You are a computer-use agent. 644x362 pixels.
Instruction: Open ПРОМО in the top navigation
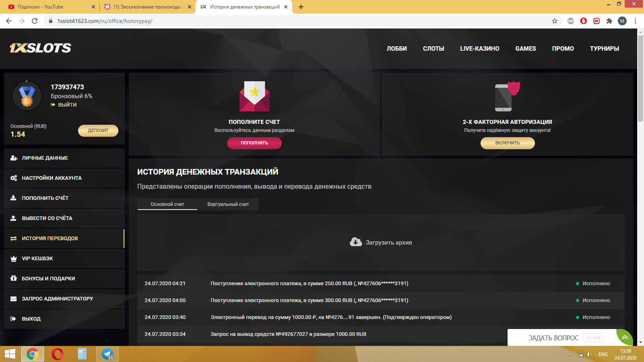(563, 49)
